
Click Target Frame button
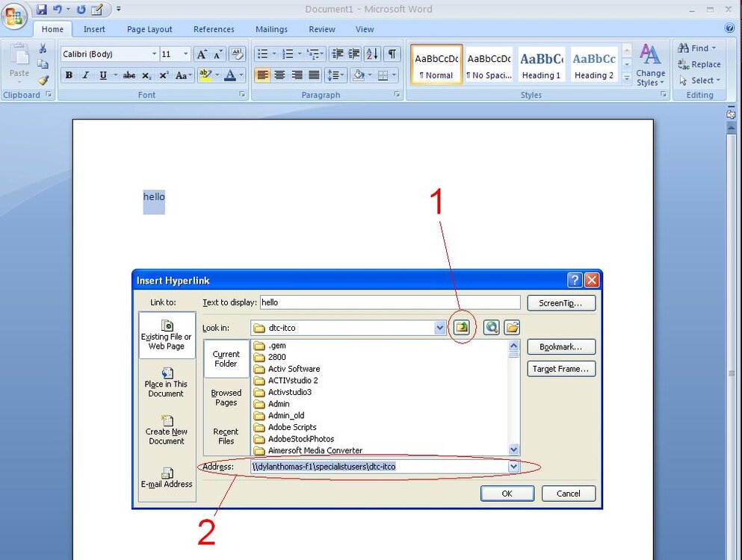[560, 369]
